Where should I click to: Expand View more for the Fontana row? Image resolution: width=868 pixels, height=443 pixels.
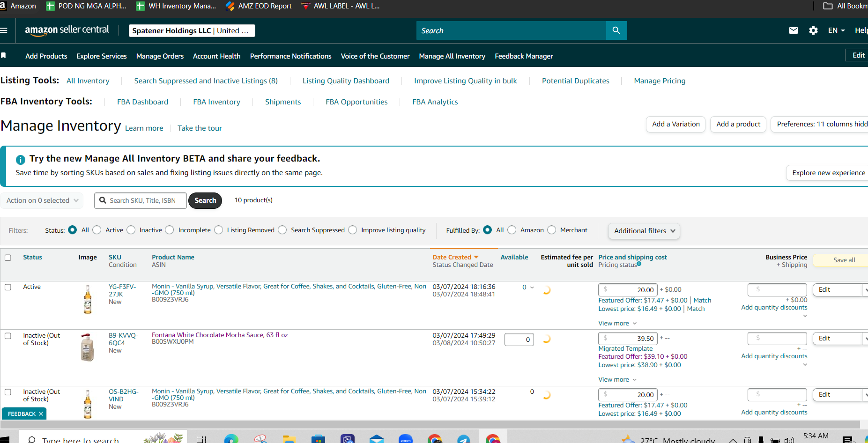click(617, 380)
